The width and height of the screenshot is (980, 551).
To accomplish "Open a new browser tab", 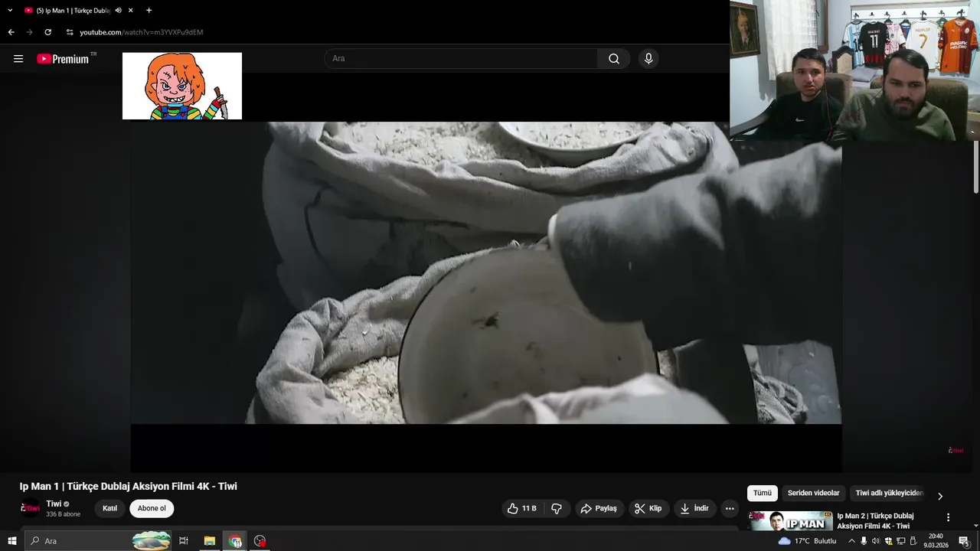I will [149, 11].
